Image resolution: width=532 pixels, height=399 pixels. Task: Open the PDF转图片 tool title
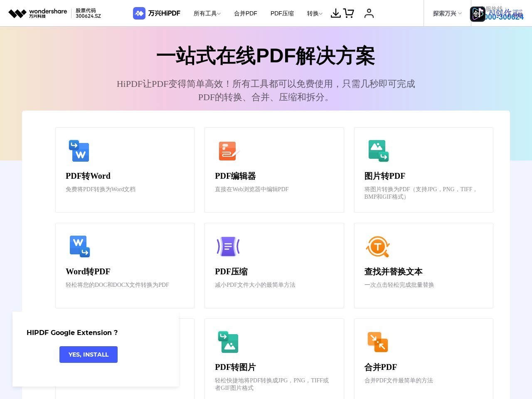tap(235, 367)
